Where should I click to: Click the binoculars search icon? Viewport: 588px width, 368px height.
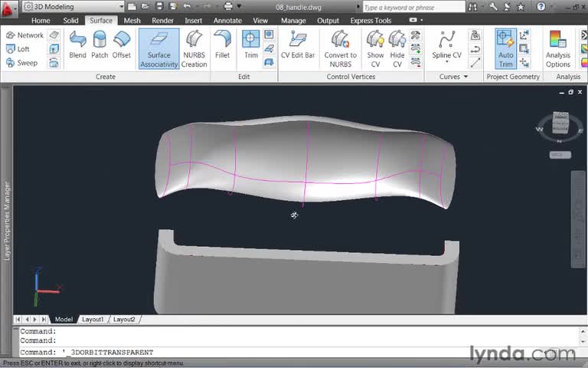[x=472, y=7]
